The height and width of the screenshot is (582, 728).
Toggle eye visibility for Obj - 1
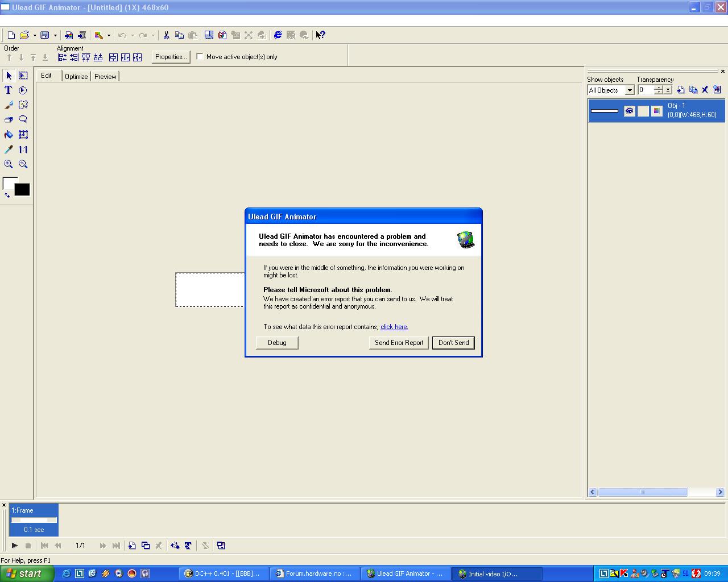tap(629, 111)
